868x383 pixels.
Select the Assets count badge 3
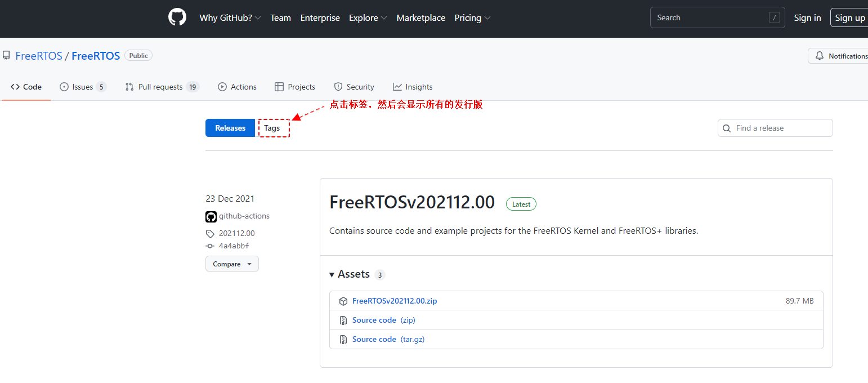coord(380,275)
